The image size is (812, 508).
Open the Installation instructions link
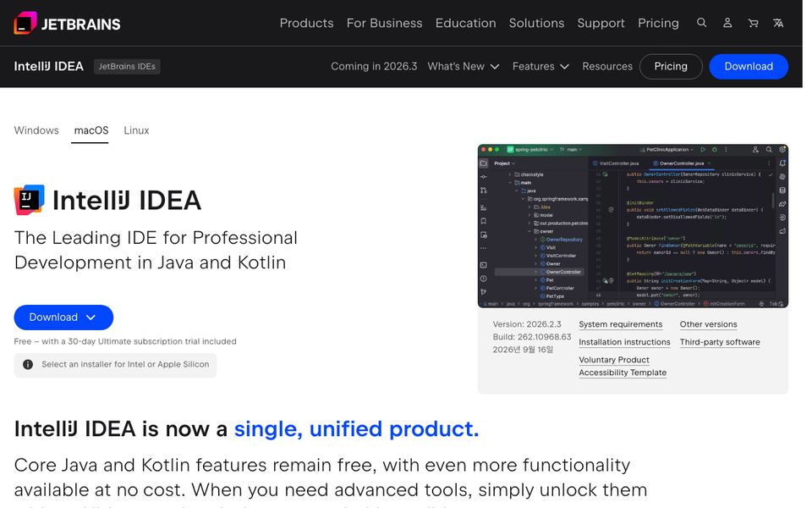(624, 342)
